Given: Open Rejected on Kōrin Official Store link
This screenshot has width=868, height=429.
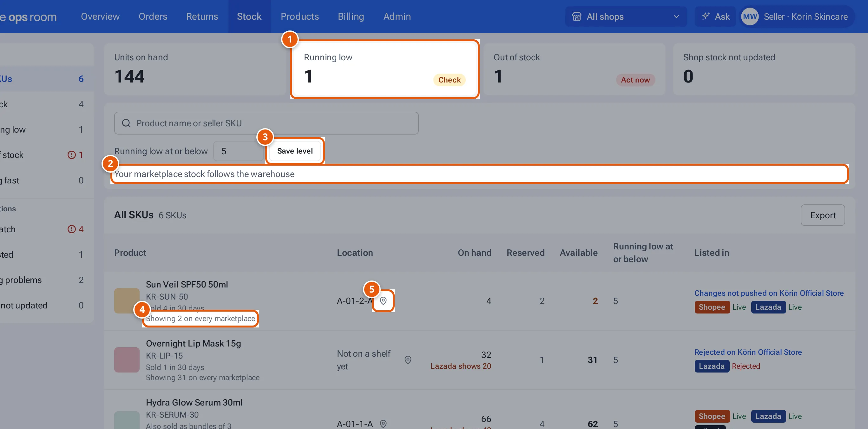Looking at the screenshot, I should tap(748, 352).
